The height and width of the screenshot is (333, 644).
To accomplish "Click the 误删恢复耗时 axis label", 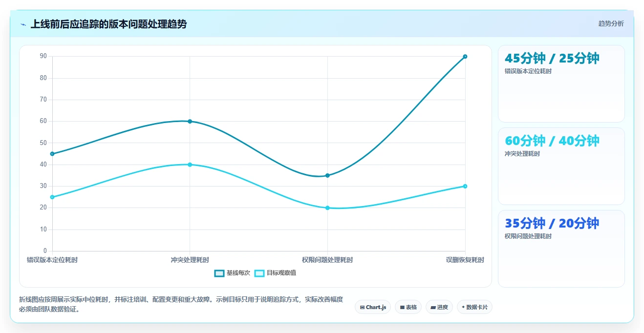I will click(465, 260).
